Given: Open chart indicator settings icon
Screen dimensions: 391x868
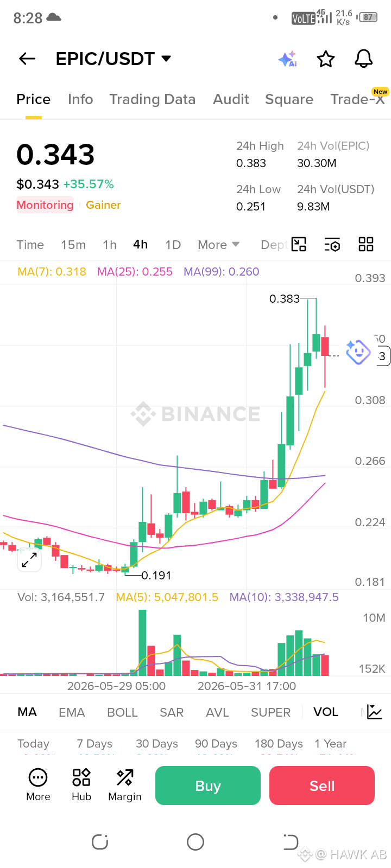Looking at the screenshot, I should [x=332, y=244].
